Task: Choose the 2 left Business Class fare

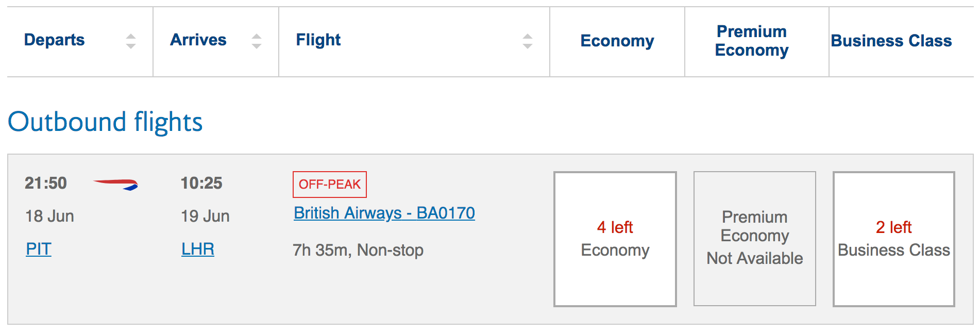Action: [894, 239]
